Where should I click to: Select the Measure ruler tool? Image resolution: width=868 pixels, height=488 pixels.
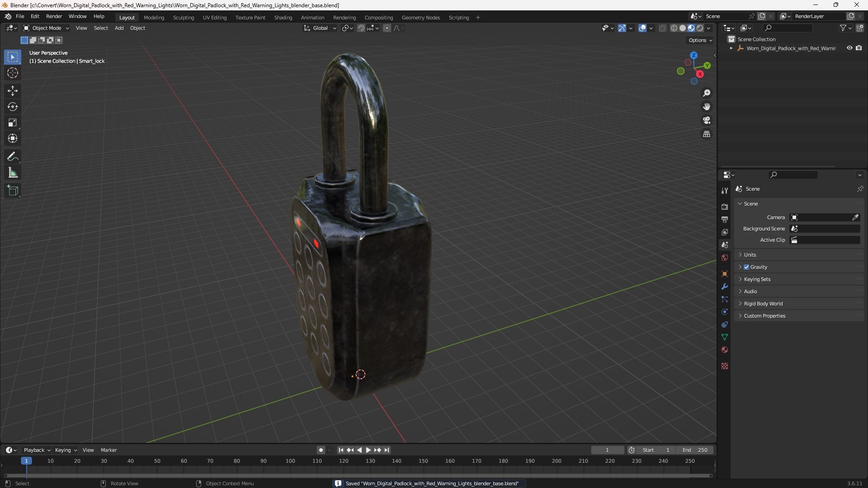click(13, 173)
